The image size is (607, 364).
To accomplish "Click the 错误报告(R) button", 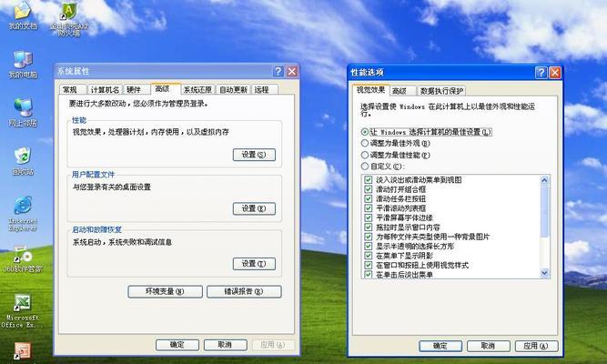I will (244, 291).
